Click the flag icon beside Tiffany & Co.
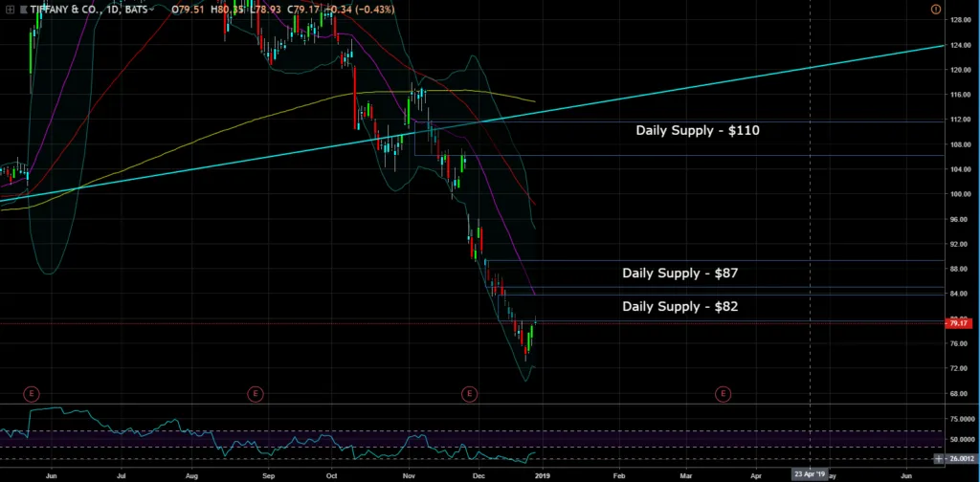Viewport: 980px width, 482px height. 23,9
